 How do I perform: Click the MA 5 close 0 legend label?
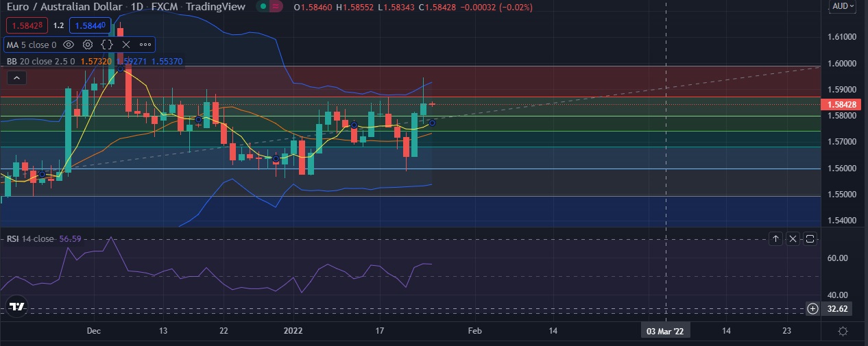click(32, 45)
